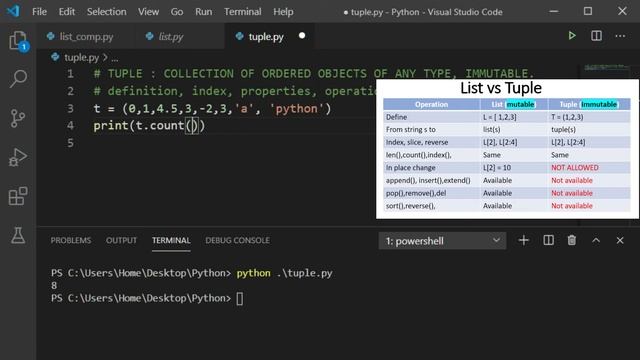Screen dimensions: 640x360
Task: Run Python file with the play button
Action: [572, 36]
